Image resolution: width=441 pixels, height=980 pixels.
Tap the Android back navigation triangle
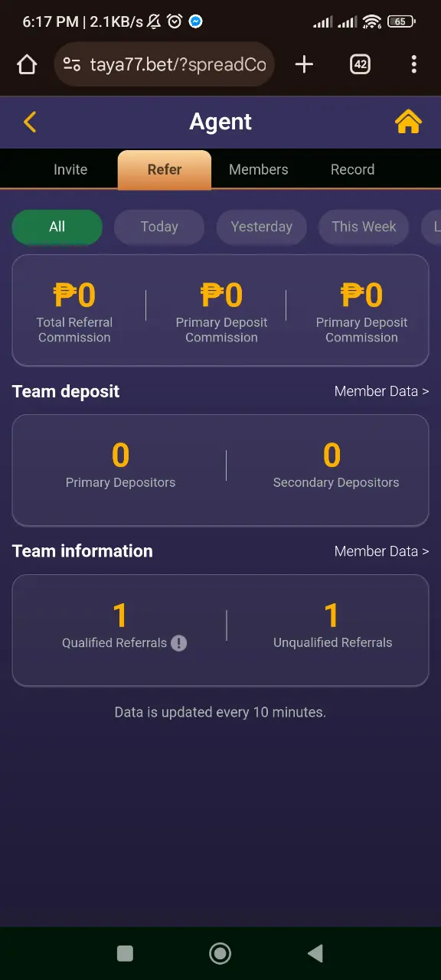pyautogui.click(x=315, y=953)
